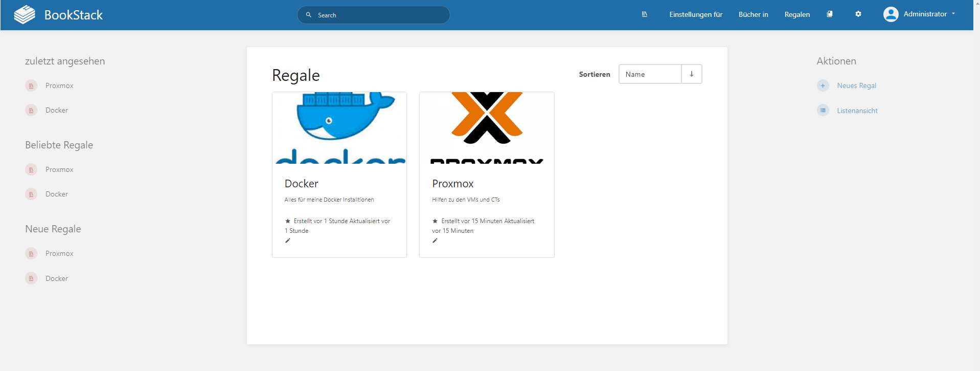Click shelf icon for Docker in Beliebte Regale

pyautogui.click(x=31, y=194)
